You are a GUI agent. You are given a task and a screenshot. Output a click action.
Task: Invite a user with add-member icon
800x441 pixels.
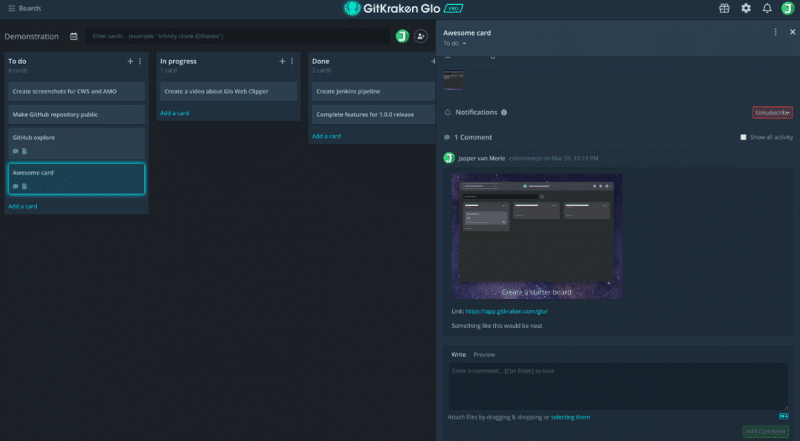click(420, 36)
